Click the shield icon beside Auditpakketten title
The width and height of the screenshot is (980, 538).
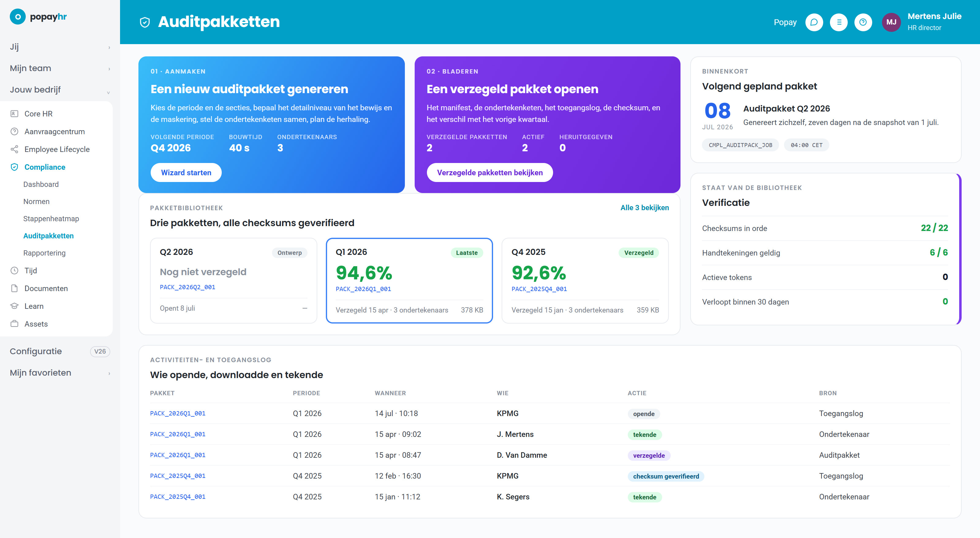pyautogui.click(x=145, y=22)
